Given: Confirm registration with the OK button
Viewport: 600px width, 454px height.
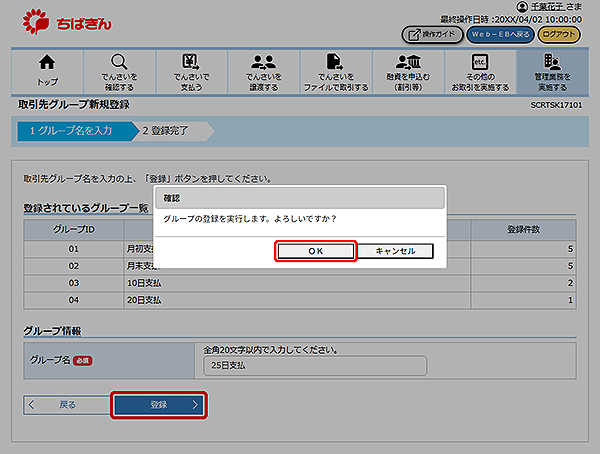Looking at the screenshot, I should pyautogui.click(x=316, y=251).
